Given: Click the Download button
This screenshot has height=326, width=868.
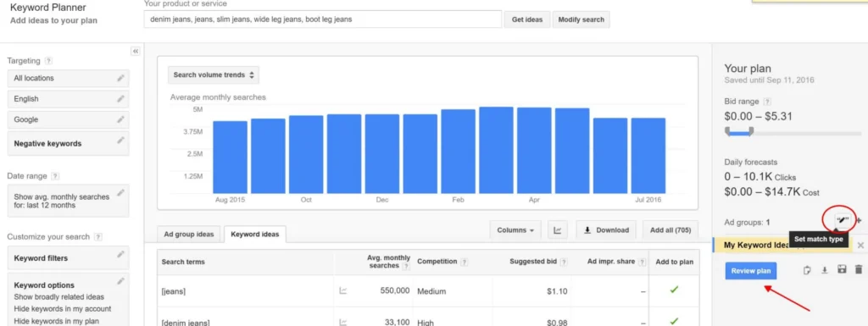Looking at the screenshot, I should [x=607, y=230].
